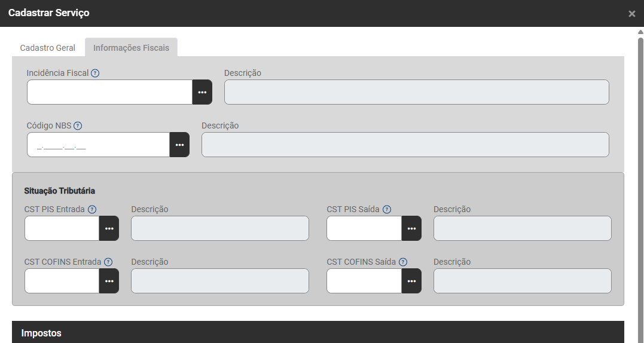Click help icon beside Incidência Fiscal
644x343 pixels.
coord(95,73)
